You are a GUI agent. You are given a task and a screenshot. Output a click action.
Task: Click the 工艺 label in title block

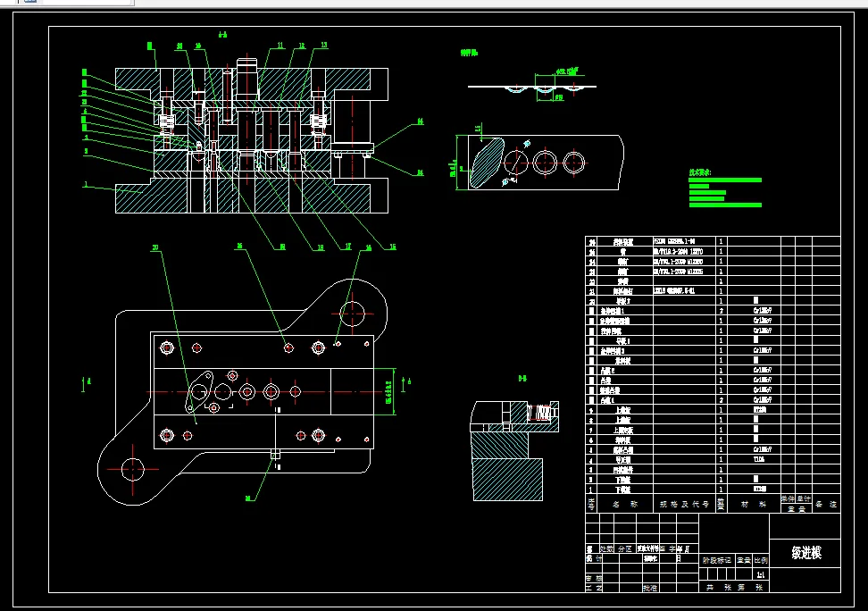coord(594,588)
